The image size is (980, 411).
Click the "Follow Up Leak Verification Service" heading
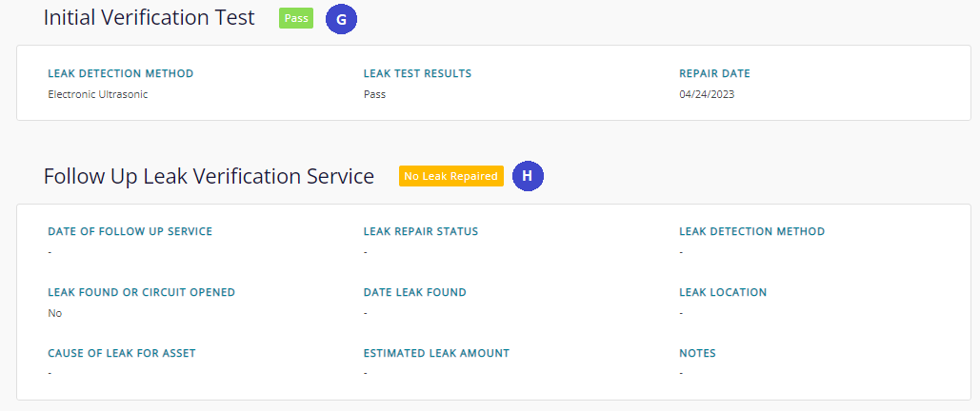[x=209, y=176]
